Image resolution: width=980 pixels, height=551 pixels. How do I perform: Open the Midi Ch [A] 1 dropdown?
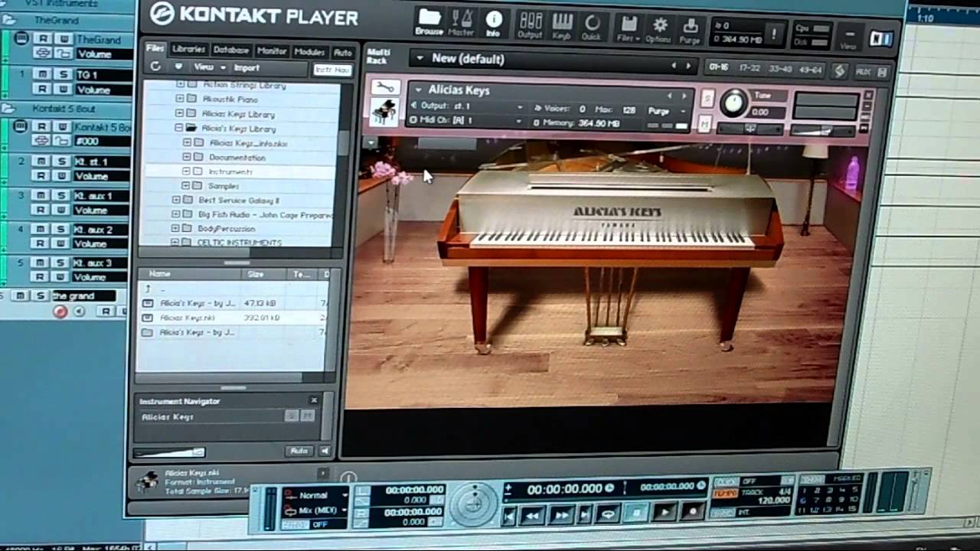click(466, 121)
